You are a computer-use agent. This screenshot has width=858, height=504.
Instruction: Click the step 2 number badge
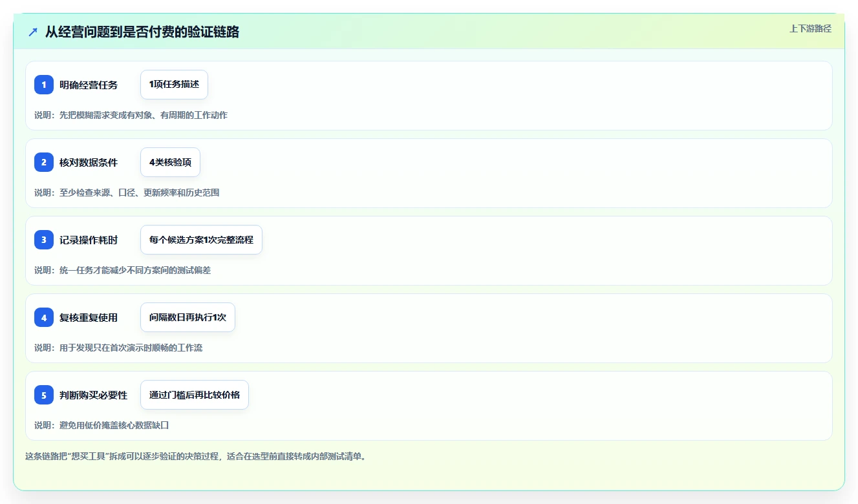click(44, 162)
